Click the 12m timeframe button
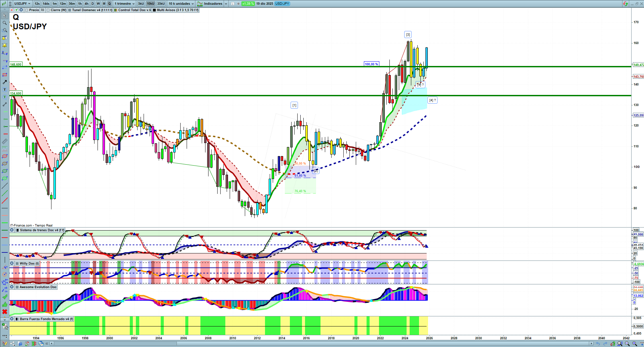Viewport: 644px width, 347px height. (x=63, y=4)
